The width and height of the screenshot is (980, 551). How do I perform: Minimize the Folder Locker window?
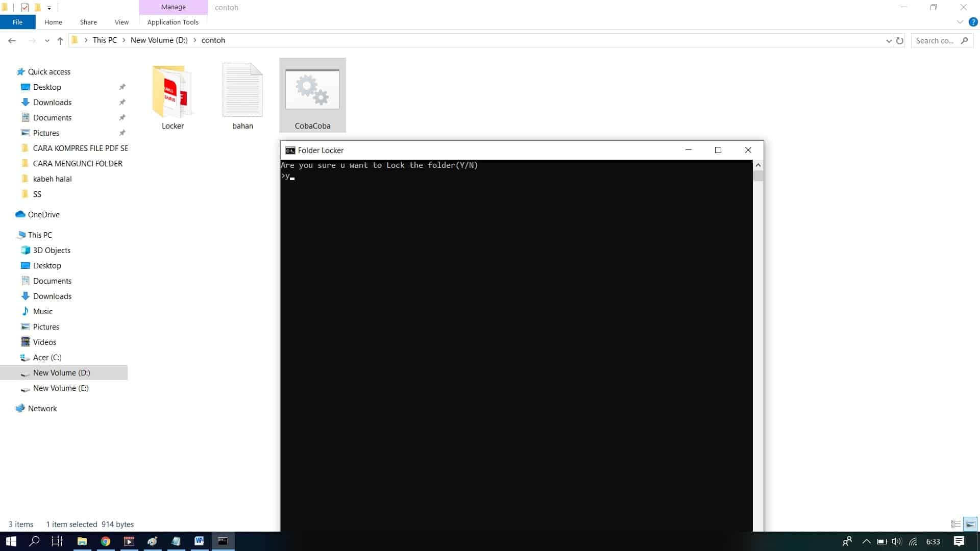(x=688, y=150)
